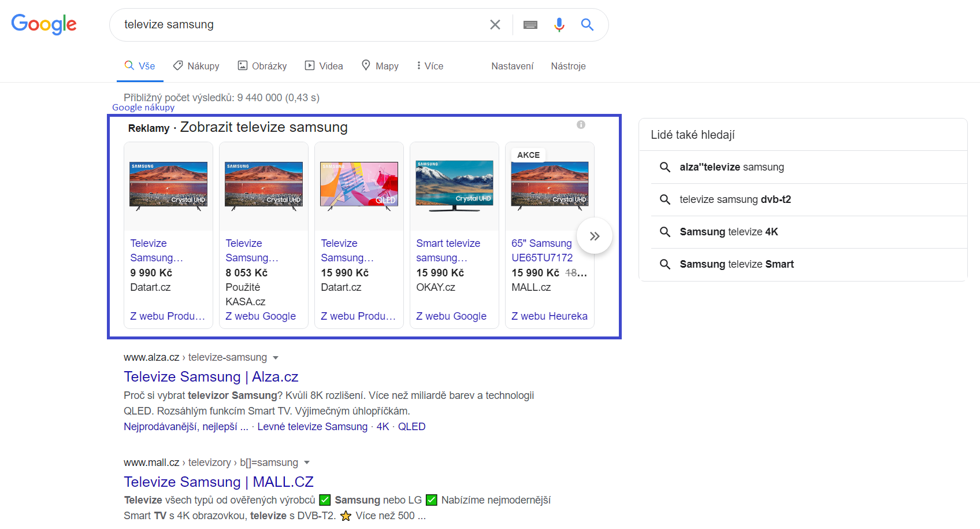
Task: Switch to the Nákupy tab
Action: (196, 66)
